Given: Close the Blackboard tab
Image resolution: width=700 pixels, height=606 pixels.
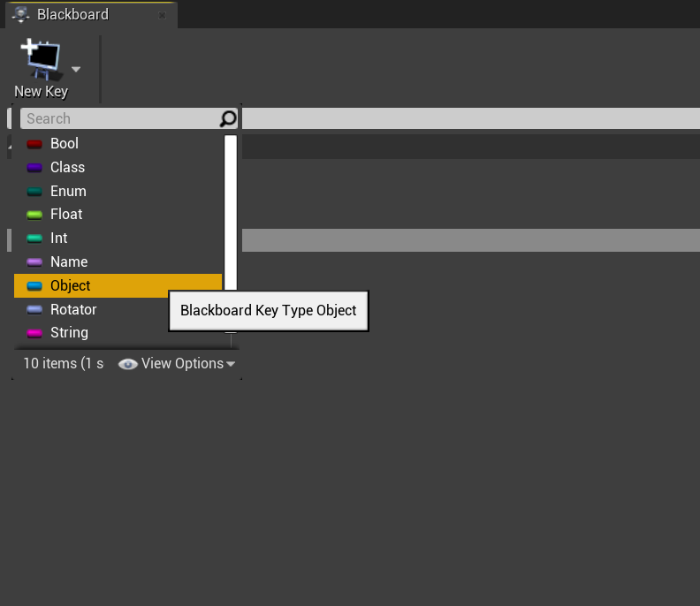Looking at the screenshot, I should 162,16.
